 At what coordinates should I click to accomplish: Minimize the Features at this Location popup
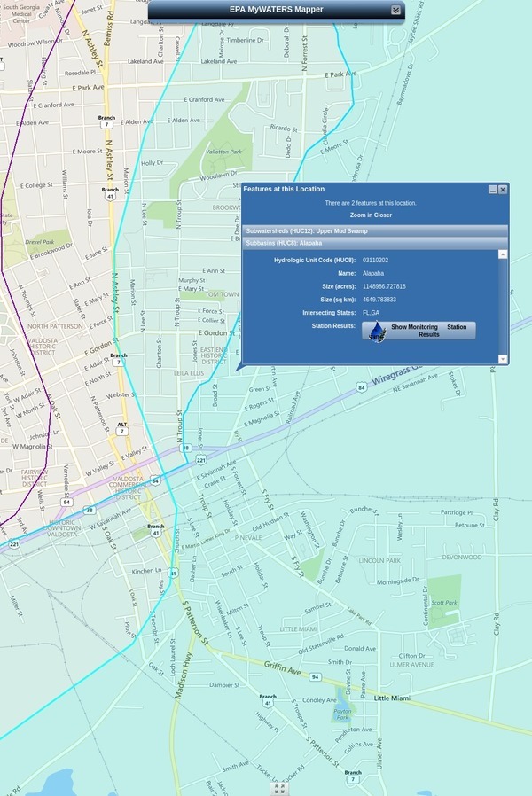point(492,190)
